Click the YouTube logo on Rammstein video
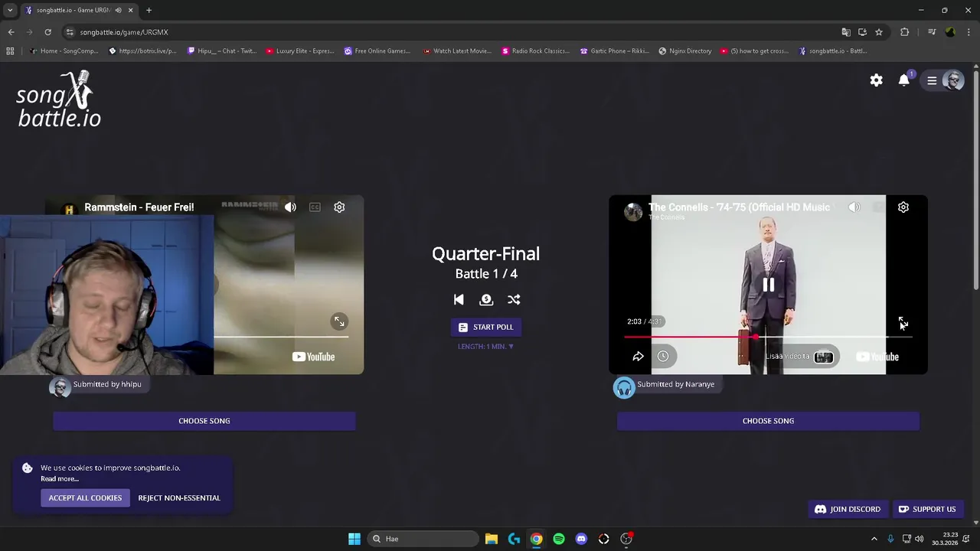 point(313,357)
